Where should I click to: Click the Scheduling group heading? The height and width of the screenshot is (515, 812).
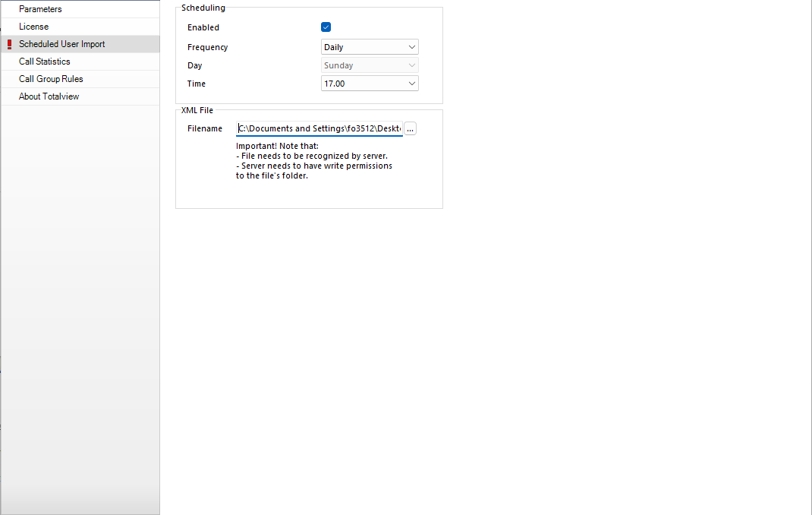[203, 8]
